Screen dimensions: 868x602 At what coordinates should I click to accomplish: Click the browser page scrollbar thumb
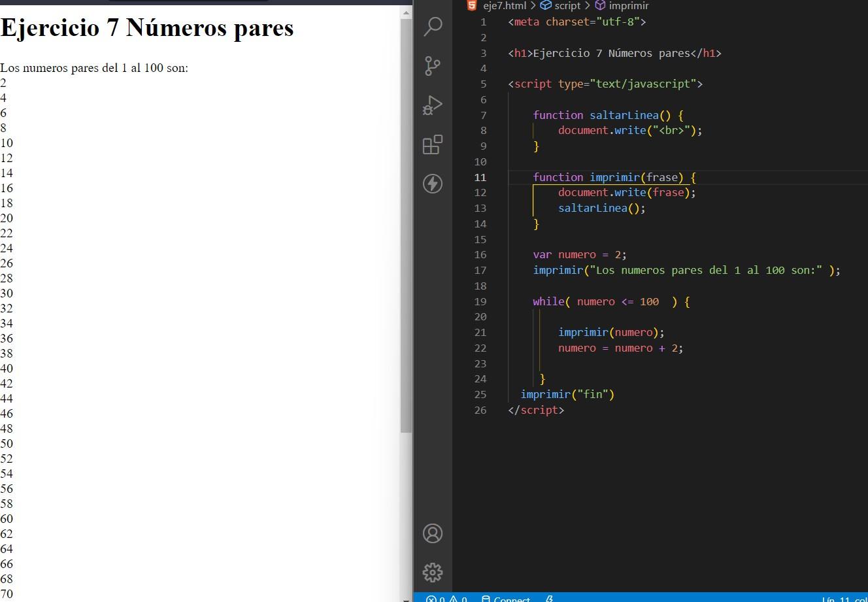pos(406,226)
